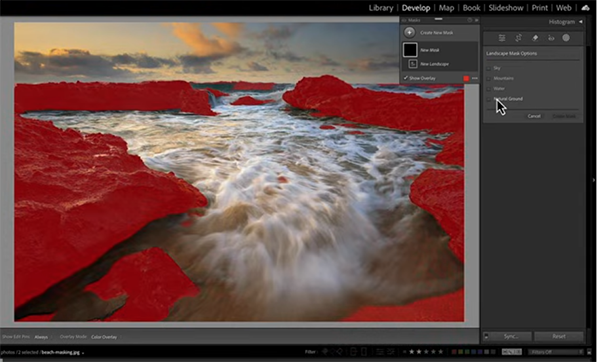Image resolution: width=601 pixels, height=362 pixels.
Task: Check the Water landscape mask option
Action: [x=488, y=89]
